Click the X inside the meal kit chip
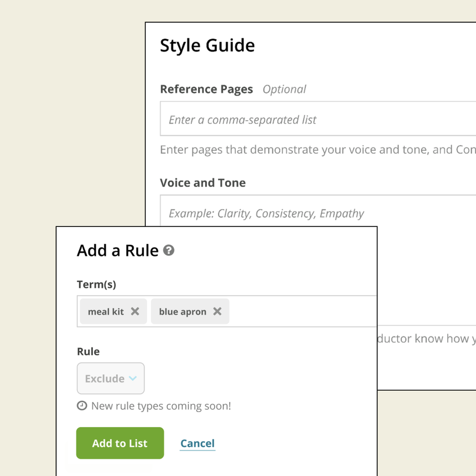The image size is (476, 476). [135, 311]
